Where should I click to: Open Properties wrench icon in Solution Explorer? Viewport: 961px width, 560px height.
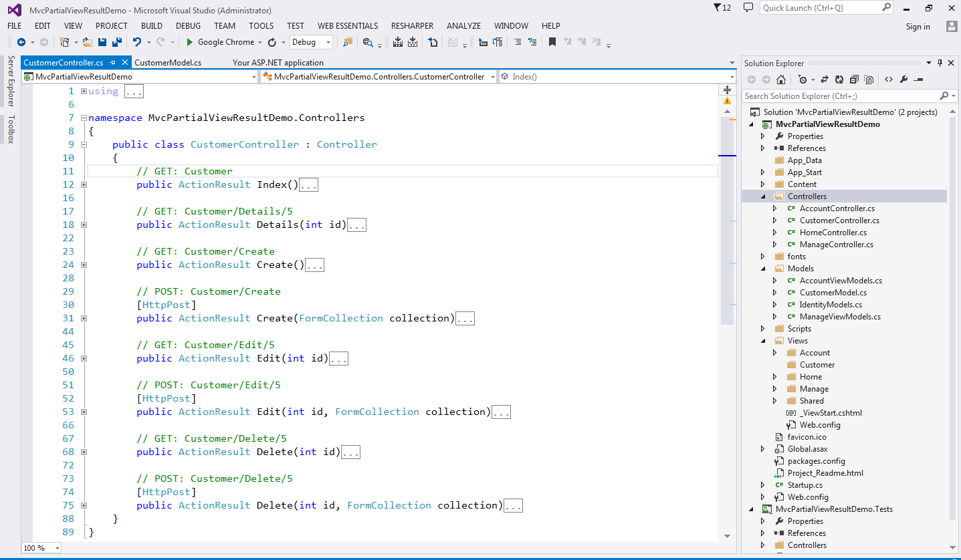[903, 80]
